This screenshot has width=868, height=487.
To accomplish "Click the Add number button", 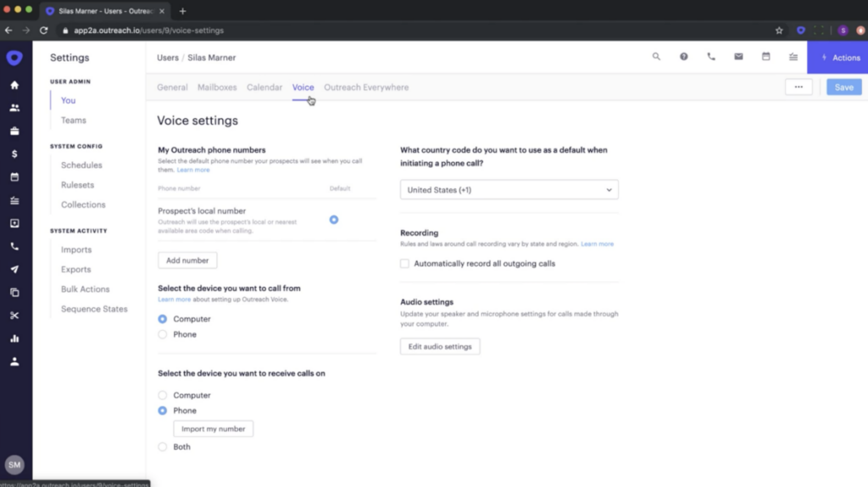I will coord(187,260).
